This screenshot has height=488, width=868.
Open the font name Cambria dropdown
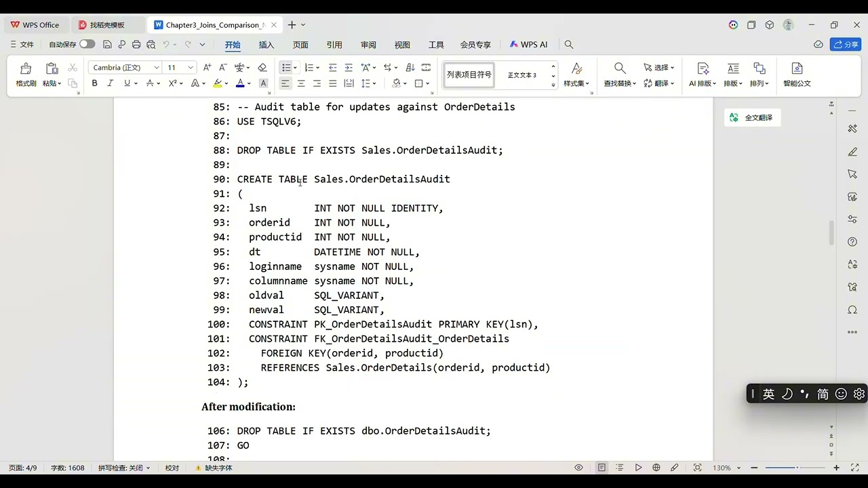157,68
